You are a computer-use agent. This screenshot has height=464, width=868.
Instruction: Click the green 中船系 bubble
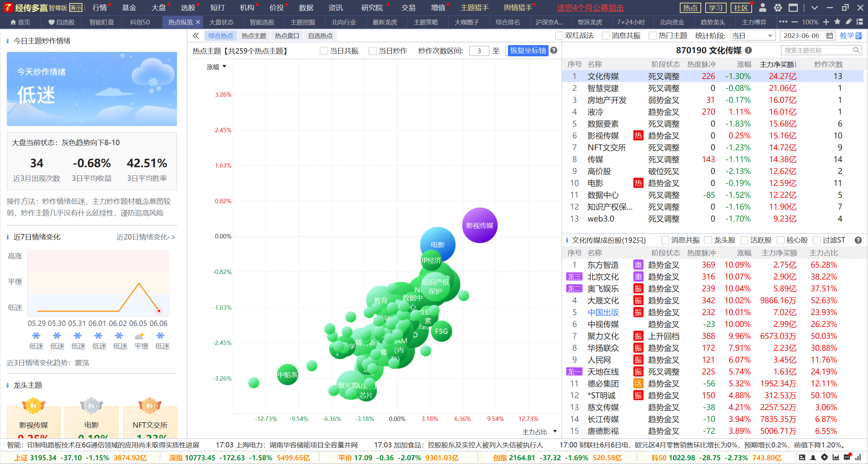click(288, 374)
